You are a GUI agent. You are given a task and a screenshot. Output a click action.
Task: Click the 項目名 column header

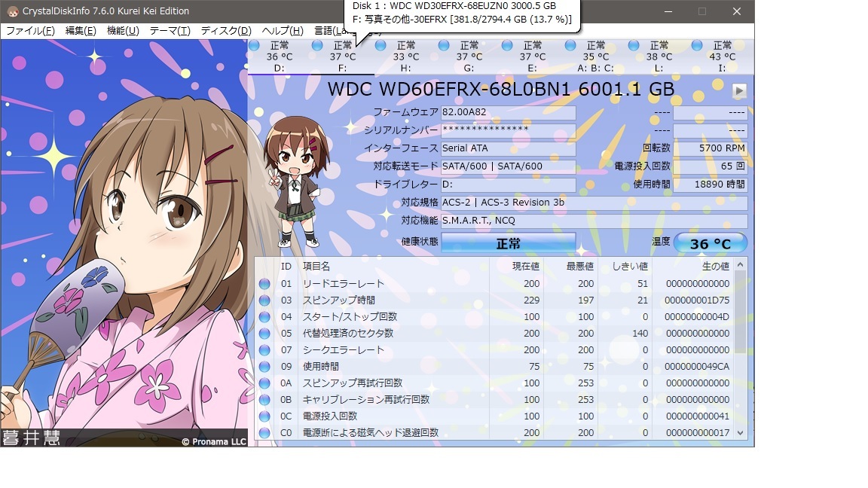(x=393, y=266)
